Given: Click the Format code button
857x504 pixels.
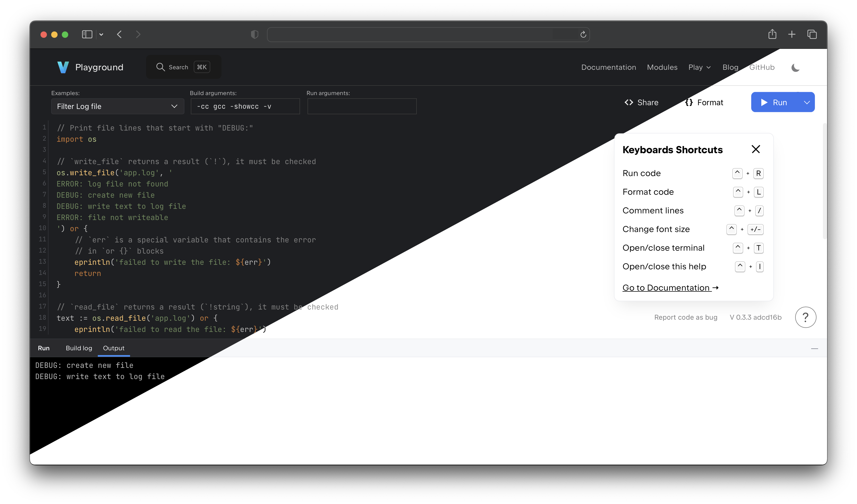Looking at the screenshot, I should tap(704, 102).
